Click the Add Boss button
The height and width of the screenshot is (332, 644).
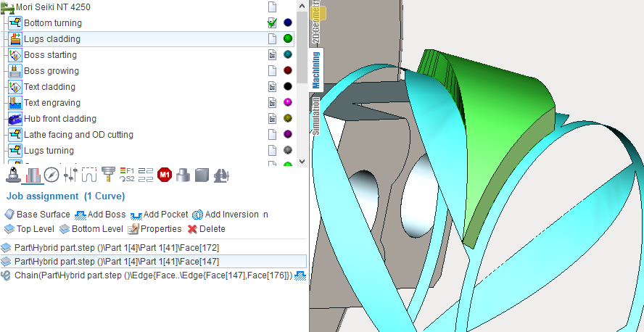(100, 215)
